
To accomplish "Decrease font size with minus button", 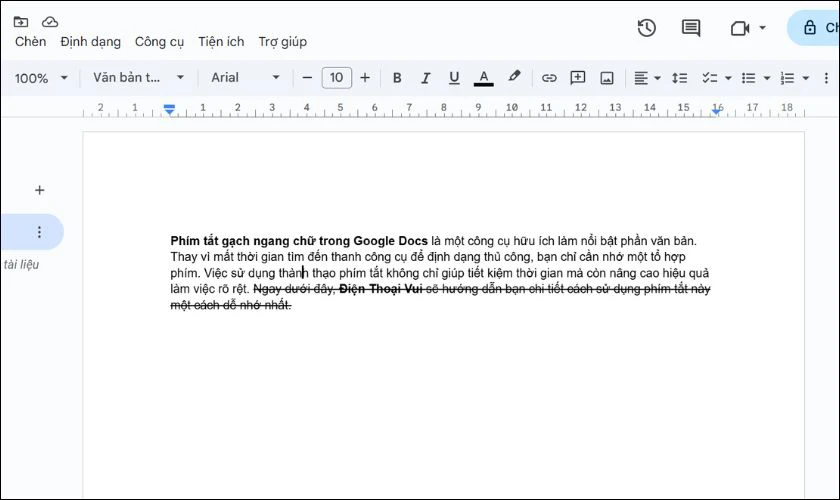I will tap(307, 78).
